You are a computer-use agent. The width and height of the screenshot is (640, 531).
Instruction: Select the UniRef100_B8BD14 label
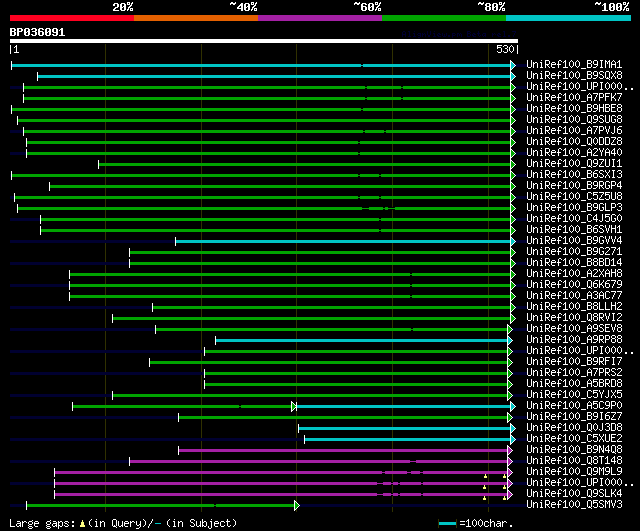[574, 263]
